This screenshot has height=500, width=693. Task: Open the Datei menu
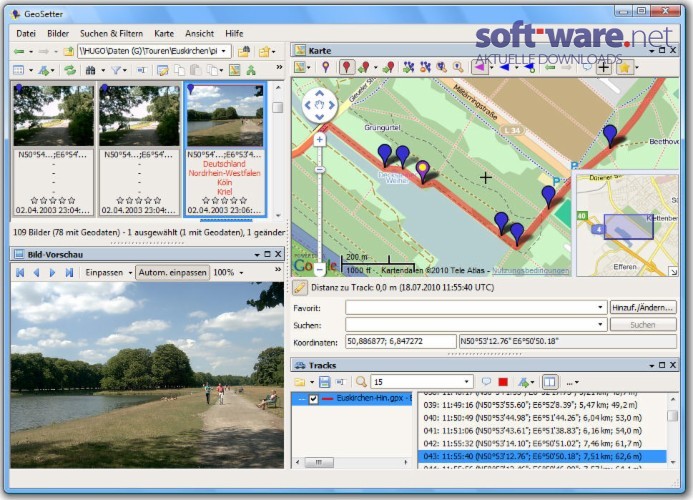[26, 34]
